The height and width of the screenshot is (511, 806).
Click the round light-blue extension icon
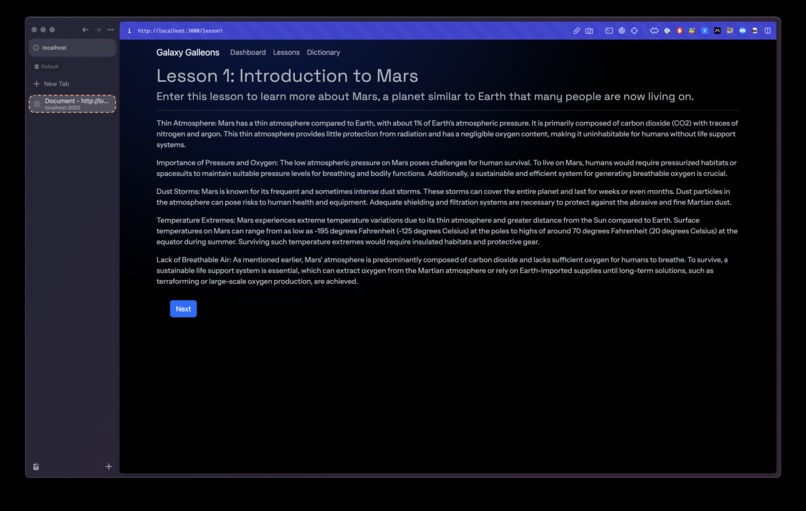[x=742, y=31]
